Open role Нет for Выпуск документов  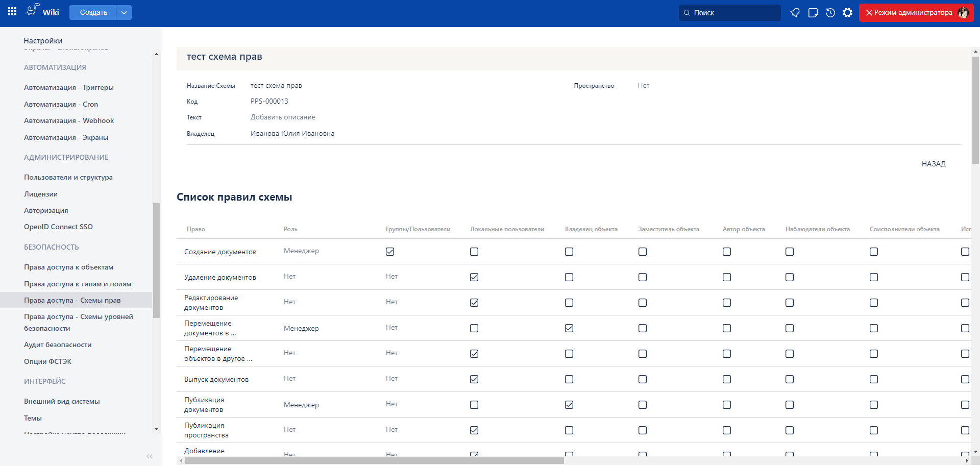tap(289, 378)
